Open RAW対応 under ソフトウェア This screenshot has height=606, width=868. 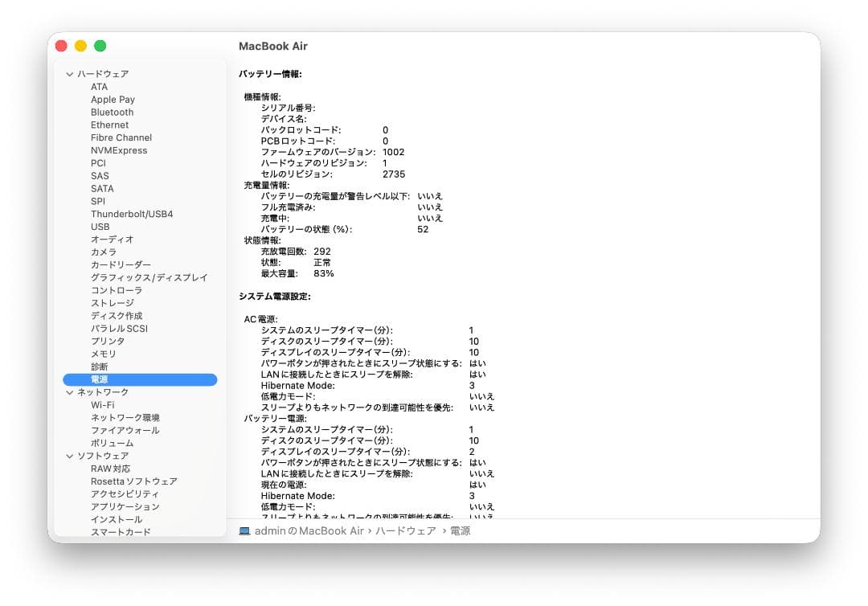[111, 469]
